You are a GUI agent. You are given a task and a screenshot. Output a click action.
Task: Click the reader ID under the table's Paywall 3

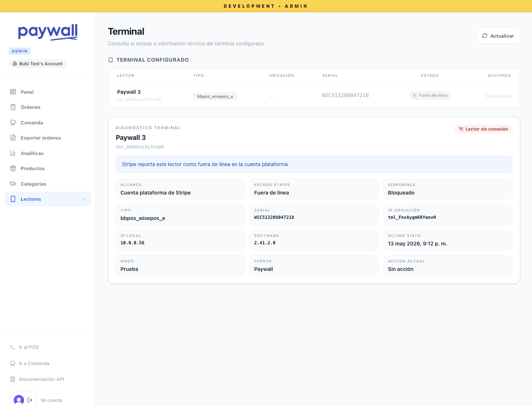pyautogui.click(x=139, y=99)
